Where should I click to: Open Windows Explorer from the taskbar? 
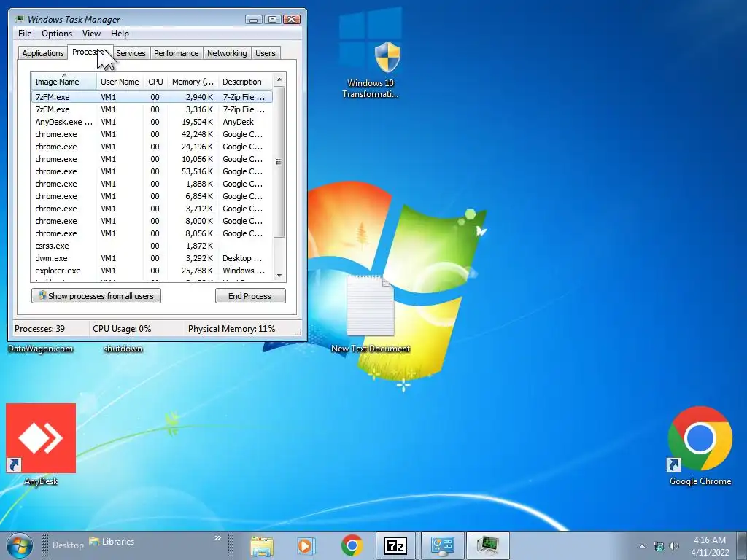262,545
